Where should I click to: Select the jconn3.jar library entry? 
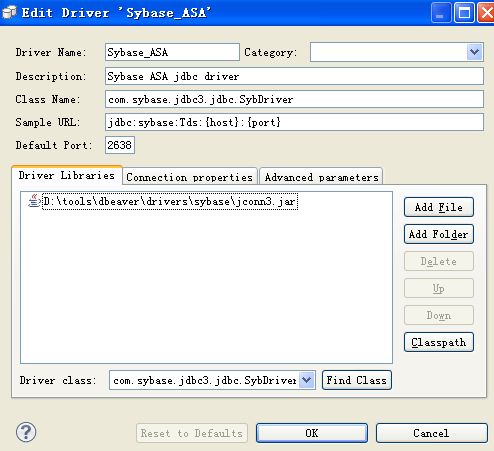(170, 201)
